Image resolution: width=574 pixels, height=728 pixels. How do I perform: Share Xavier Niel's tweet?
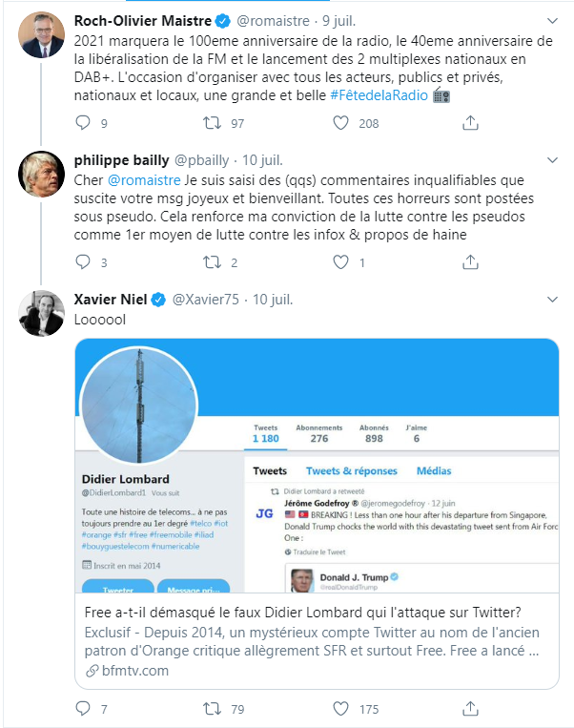[x=469, y=709]
